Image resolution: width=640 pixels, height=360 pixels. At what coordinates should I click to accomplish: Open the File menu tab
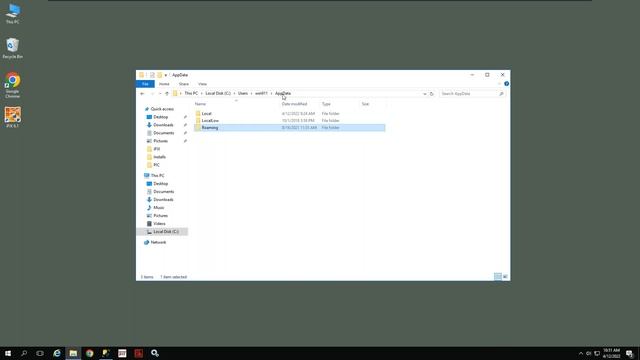tap(145, 84)
